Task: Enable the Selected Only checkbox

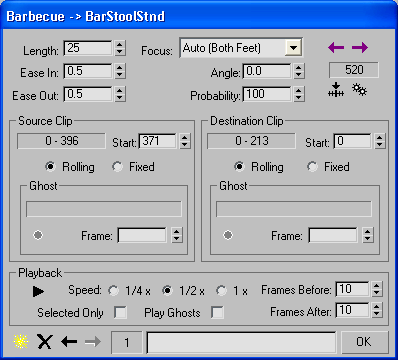Action: pyautogui.click(x=120, y=313)
